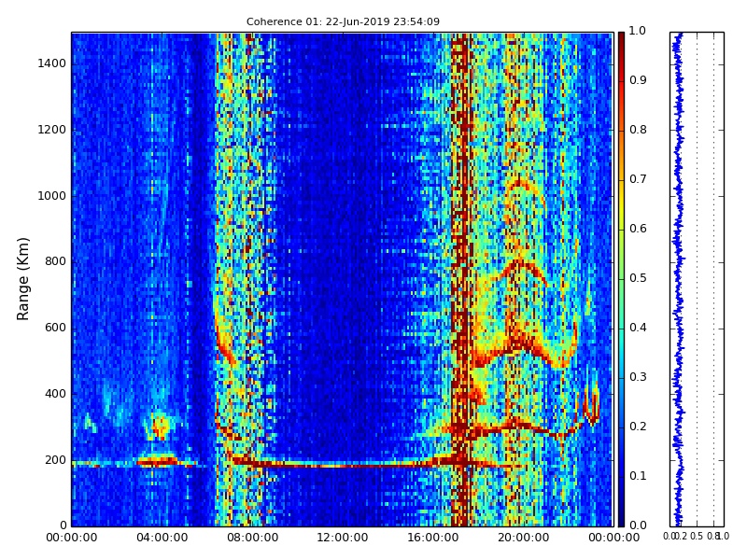Click the x-axis time label 04:00:00

tap(162, 538)
